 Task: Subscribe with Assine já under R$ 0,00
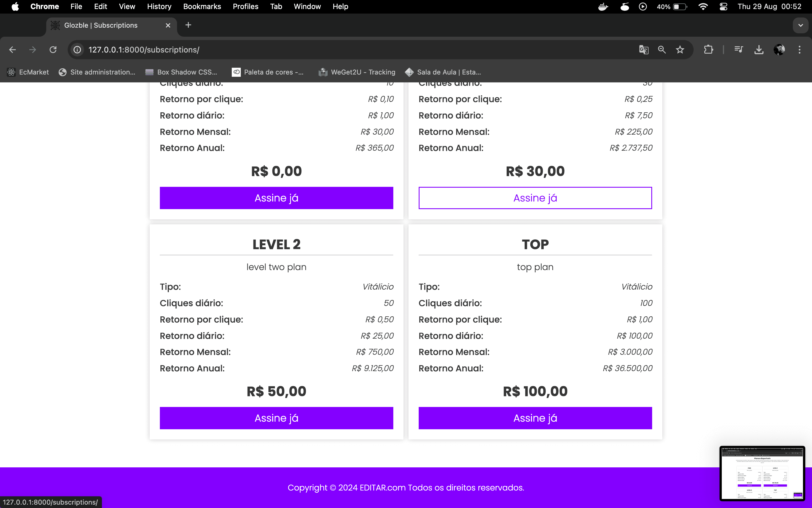[x=277, y=198]
